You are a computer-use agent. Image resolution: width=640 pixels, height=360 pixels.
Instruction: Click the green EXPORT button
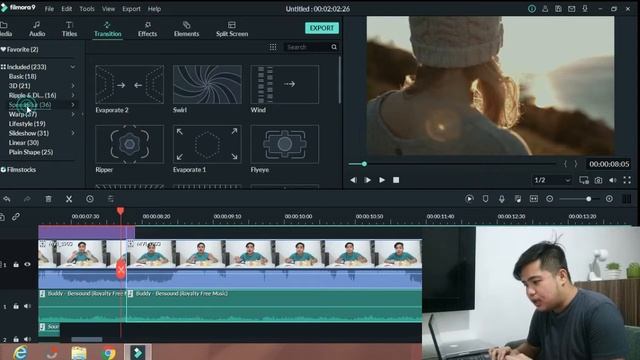pyautogui.click(x=322, y=28)
